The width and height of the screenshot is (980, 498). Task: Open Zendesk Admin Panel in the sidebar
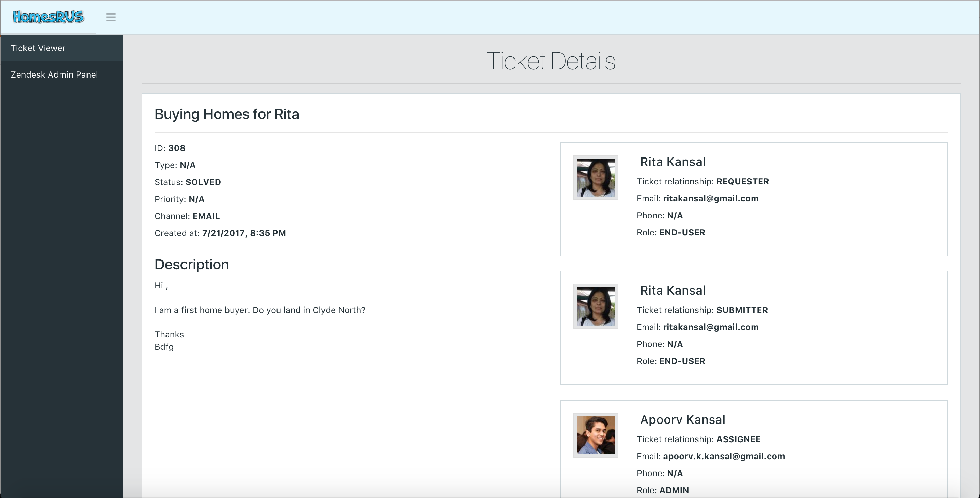(54, 74)
